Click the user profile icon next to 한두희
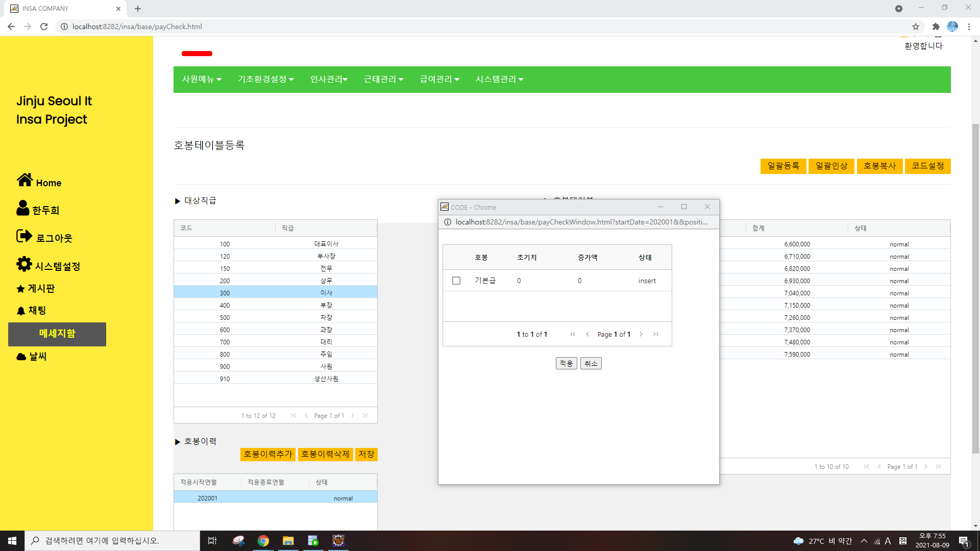This screenshot has width=980, height=551. 23,208
